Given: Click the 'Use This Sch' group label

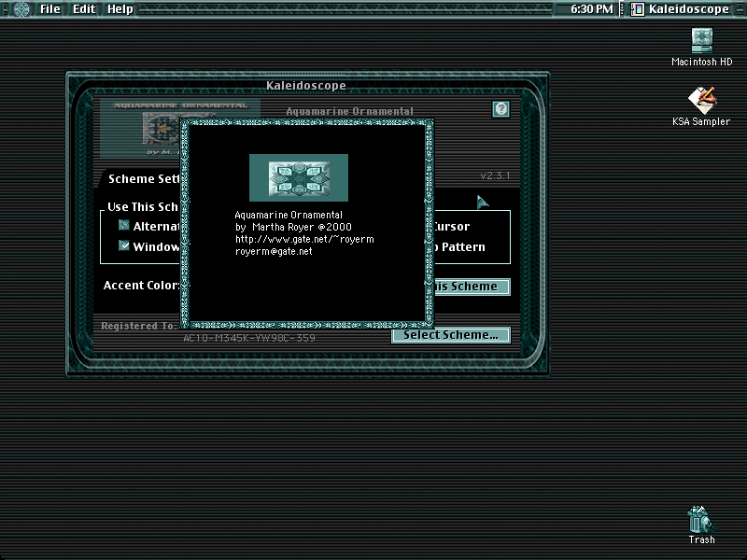Looking at the screenshot, I should coord(143,206).
